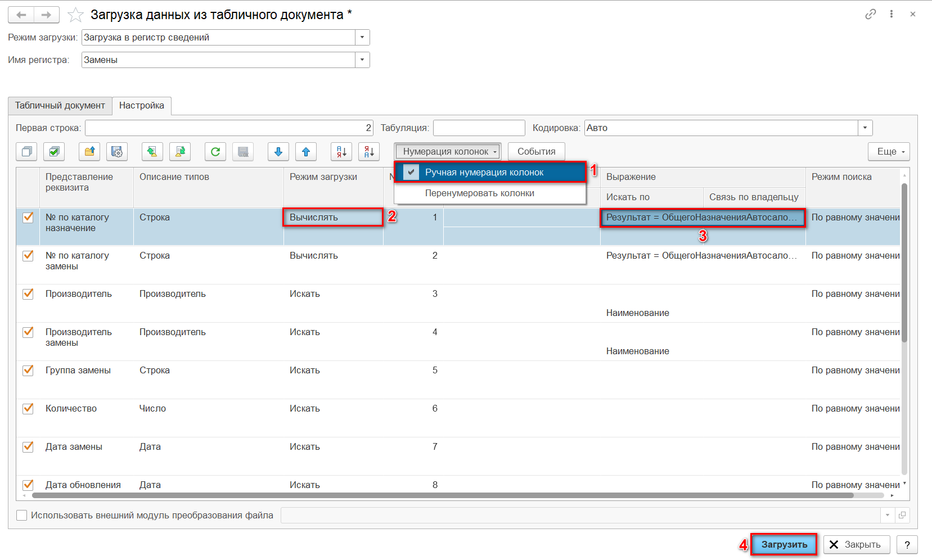Click the Представление реквизита column header
The image size is (932, 560).
tap(87, 187)
